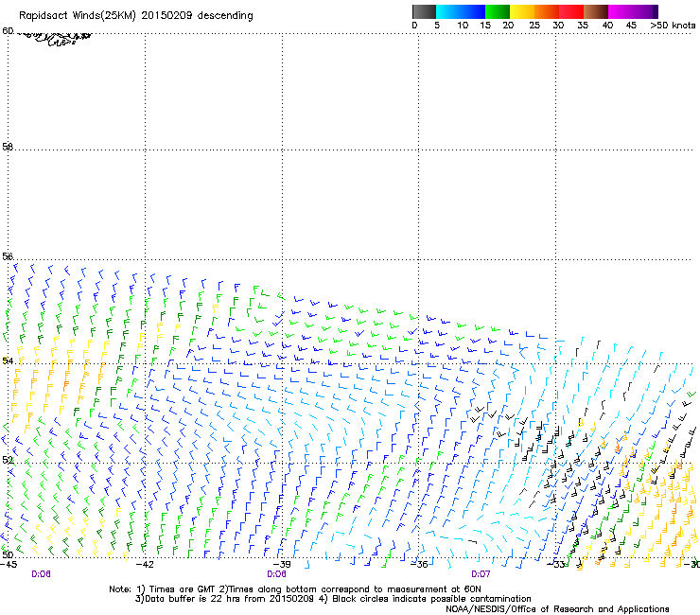
Task: Click the brown 35-40 knots color swatch
Action: point(596,11)
